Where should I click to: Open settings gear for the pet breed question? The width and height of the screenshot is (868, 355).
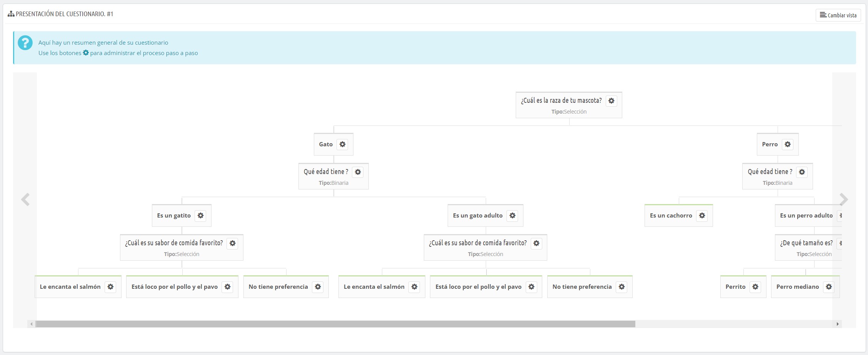611,101
